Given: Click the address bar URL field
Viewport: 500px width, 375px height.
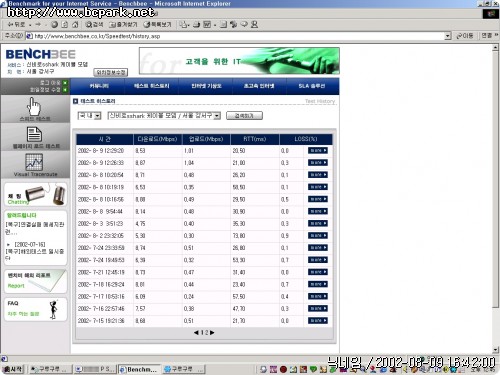Looking at the screenshot, I should [235, 36].
